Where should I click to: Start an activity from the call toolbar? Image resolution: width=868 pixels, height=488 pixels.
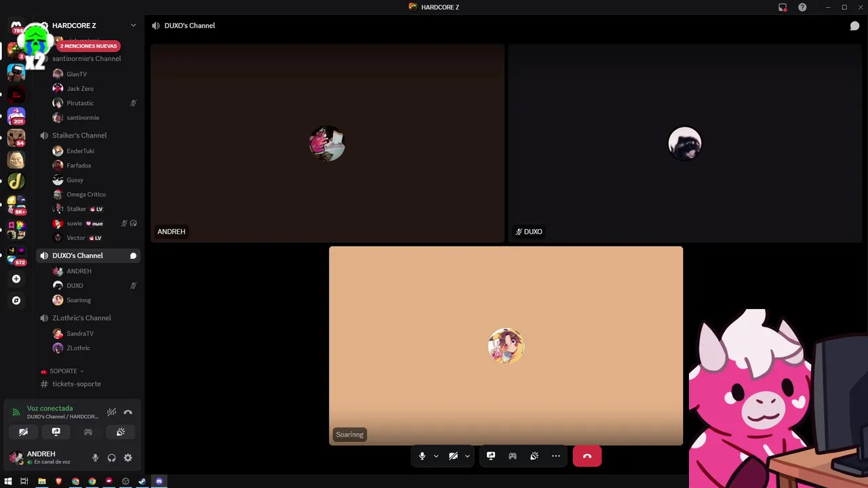(513, 456)
